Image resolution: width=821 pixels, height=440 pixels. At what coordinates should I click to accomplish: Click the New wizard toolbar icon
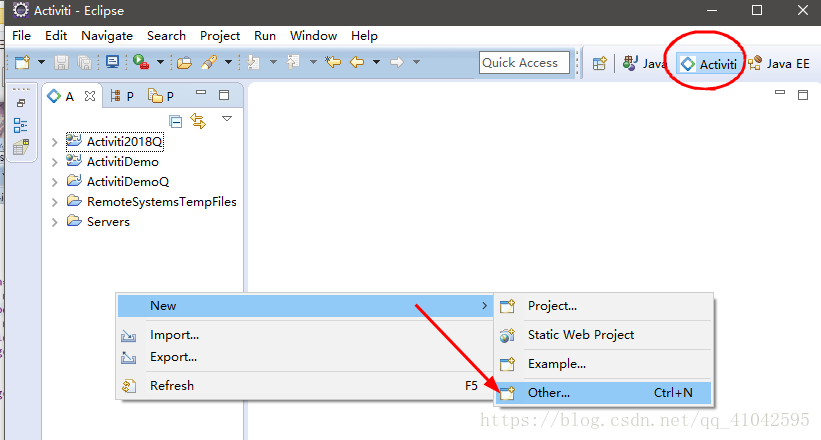coord(23,62)
